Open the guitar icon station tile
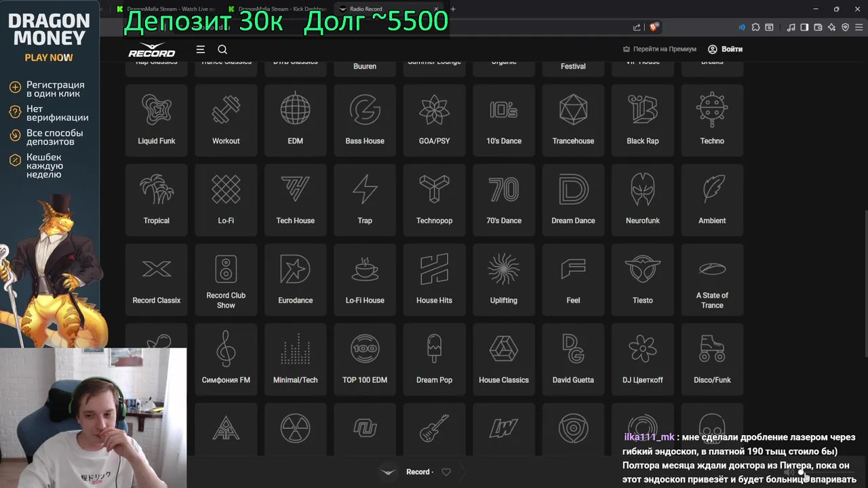Viewport: 868px width, 488px height. click(435, 430)
